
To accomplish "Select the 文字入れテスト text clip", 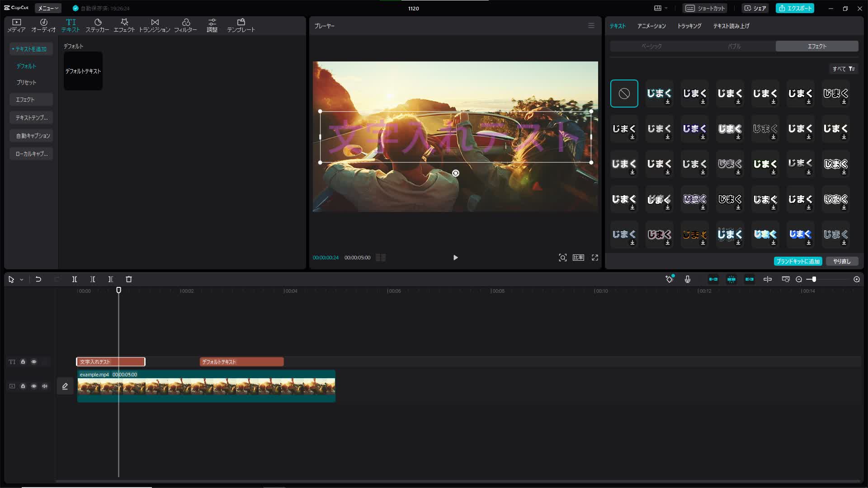I will coord(111,362).
